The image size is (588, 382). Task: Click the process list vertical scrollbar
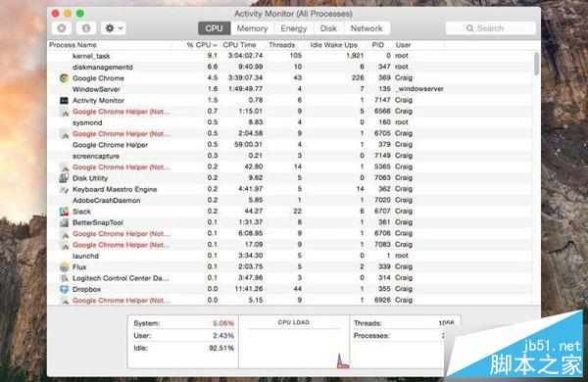(x=536, y=64)
